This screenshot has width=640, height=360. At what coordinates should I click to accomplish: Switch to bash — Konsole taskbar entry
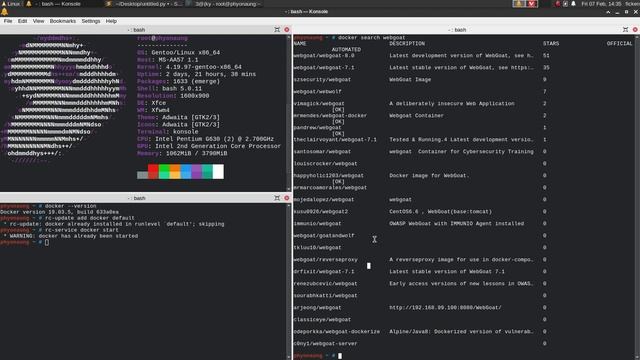57,4
